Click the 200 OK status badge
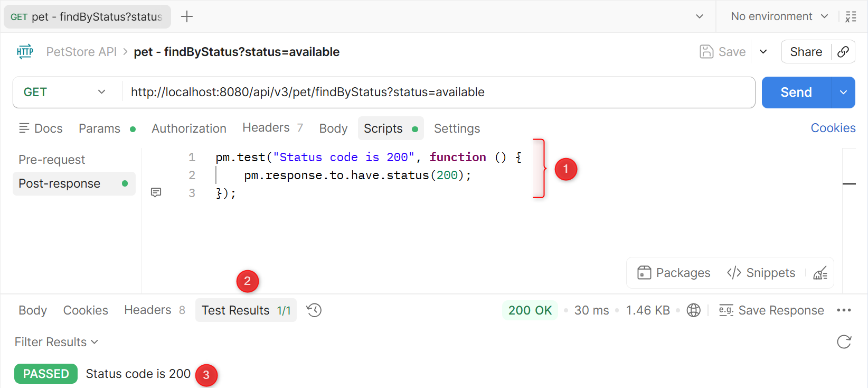This screenshot has width=868, height=388. coord(530,310)
